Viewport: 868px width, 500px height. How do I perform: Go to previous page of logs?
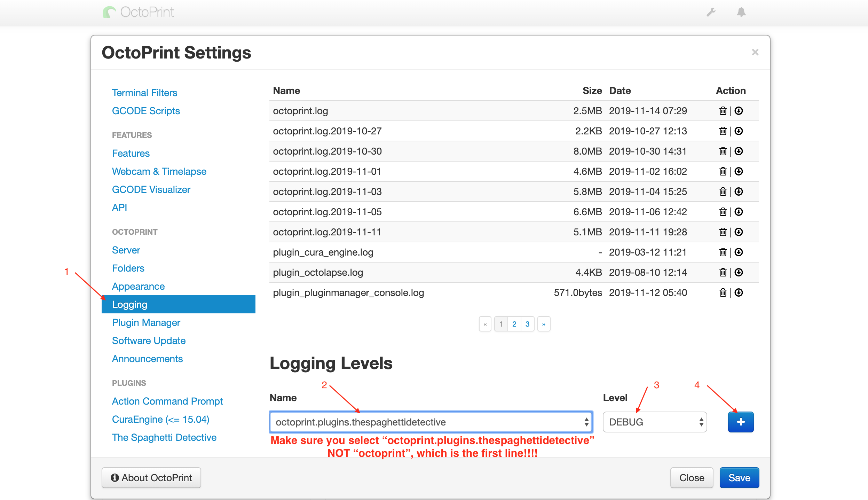pos(485,324)
